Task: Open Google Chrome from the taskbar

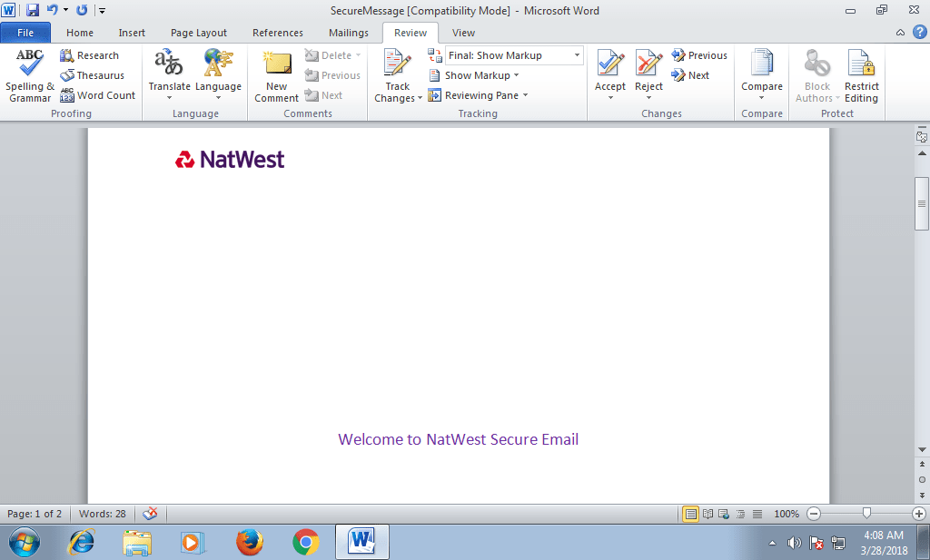Action: [306, 542]
